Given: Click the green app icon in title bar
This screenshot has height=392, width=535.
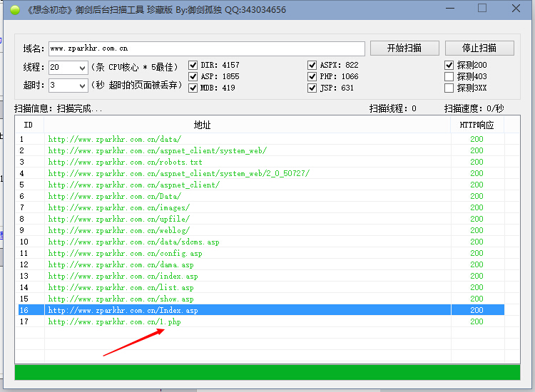Looking at the screenshot, I should point(15,10).
